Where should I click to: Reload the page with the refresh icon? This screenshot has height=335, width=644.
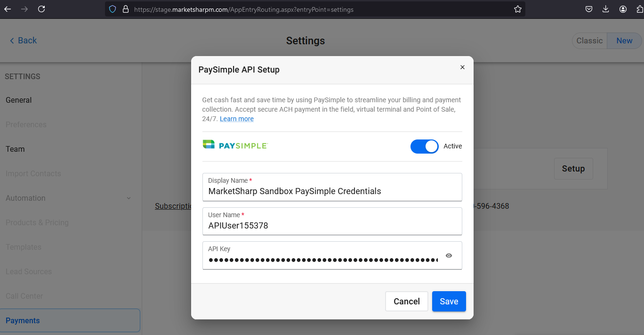click(41, 9)
